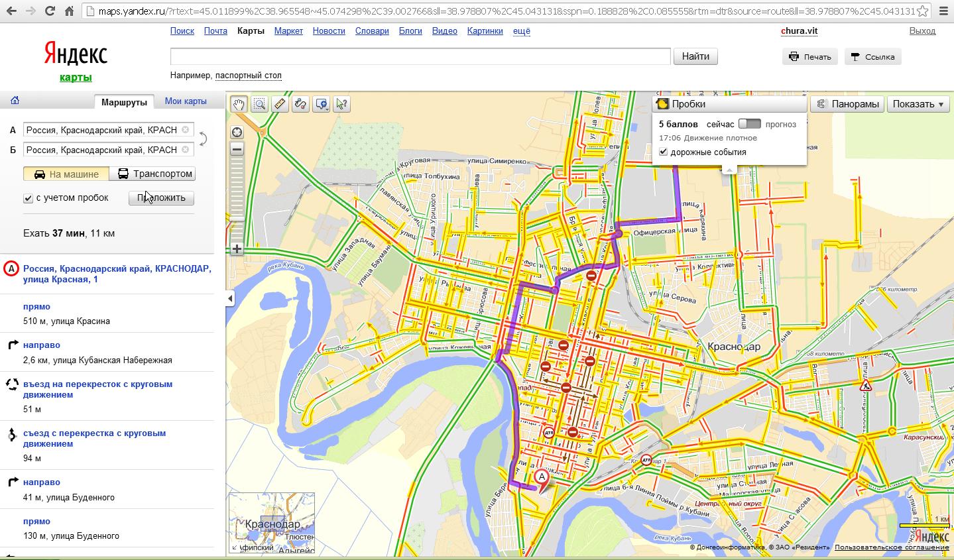Open the Картинки service link

(x=485, y=31)
